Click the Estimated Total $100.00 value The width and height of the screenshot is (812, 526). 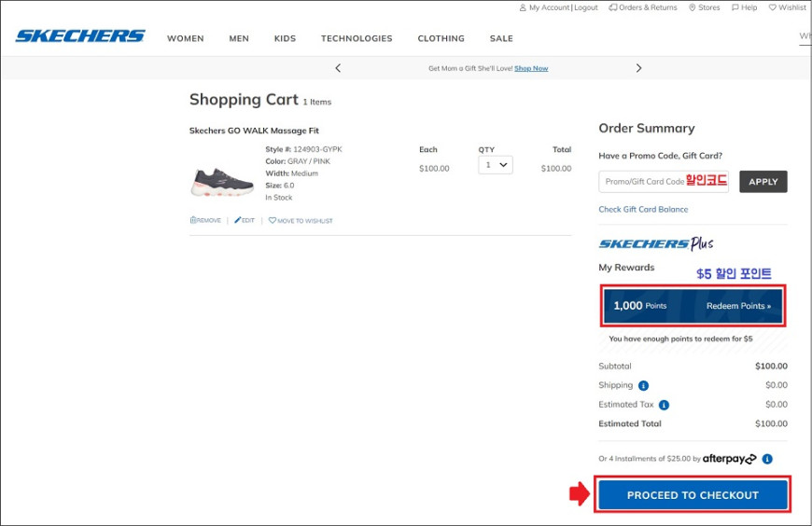click(771, 424)
